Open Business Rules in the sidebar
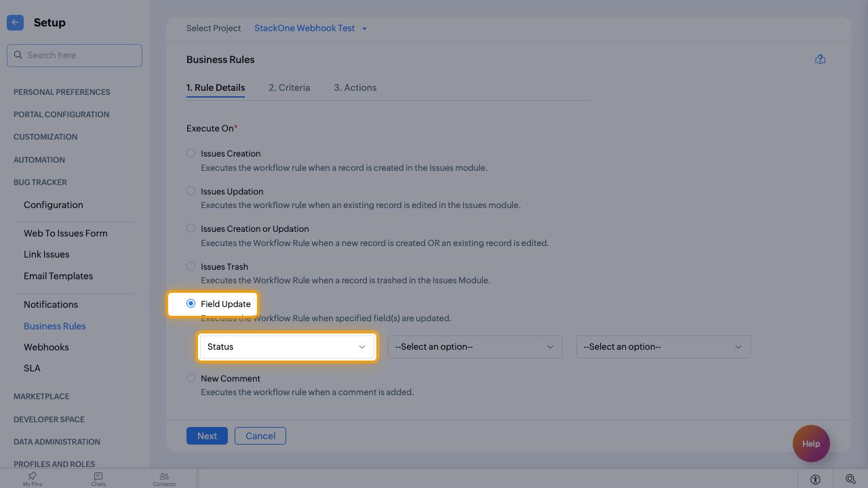Screen dimensions: 868x488 (55, 326)
